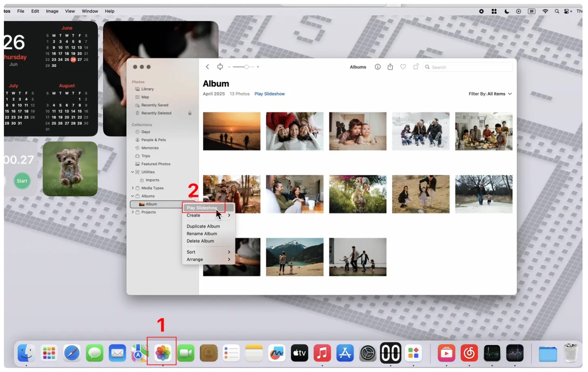Go back using the toolbar back arrow
588x372 pixels.
pos(208,67)
